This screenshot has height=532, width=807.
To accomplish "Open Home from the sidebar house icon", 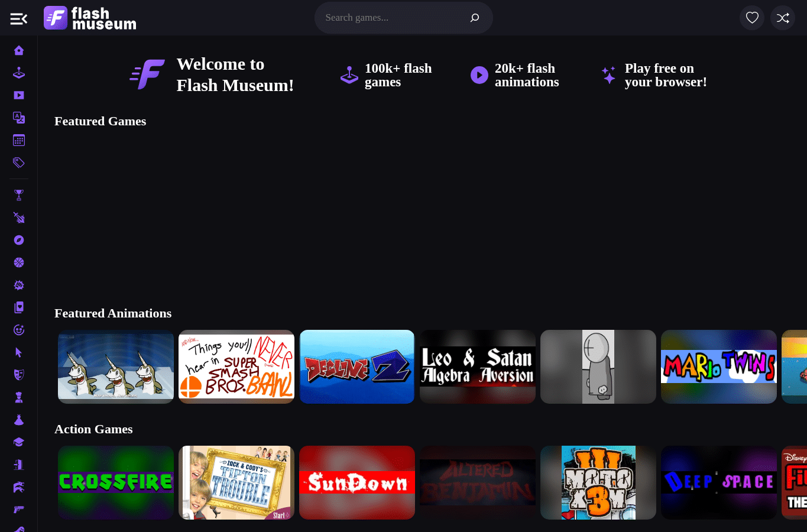I will [x=19, y=50].
